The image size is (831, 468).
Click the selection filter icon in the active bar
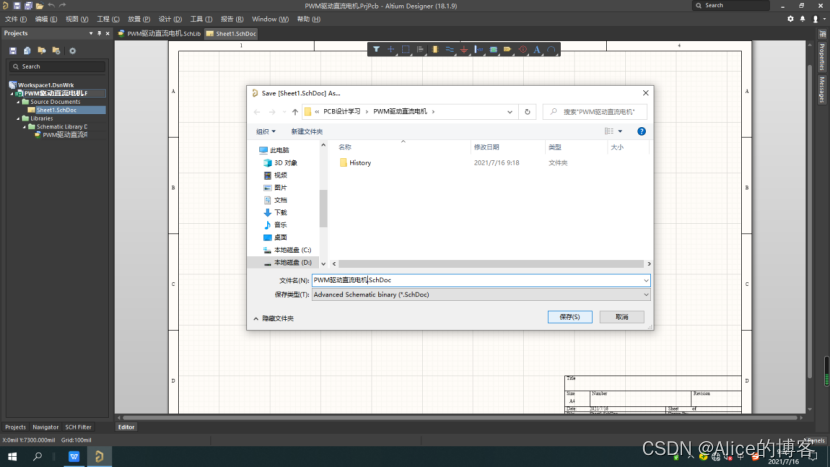tap(376, 49)
